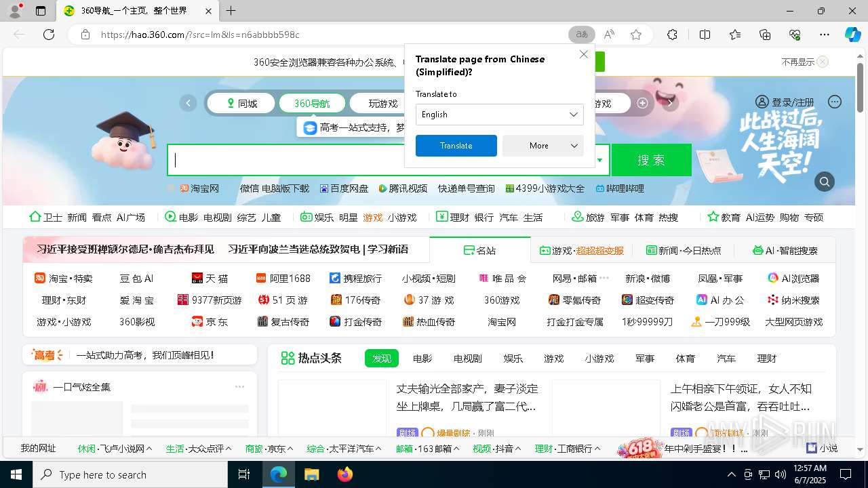868x488 pixels.
Task: Open the 京东 site link
Action: coord(210,322)
